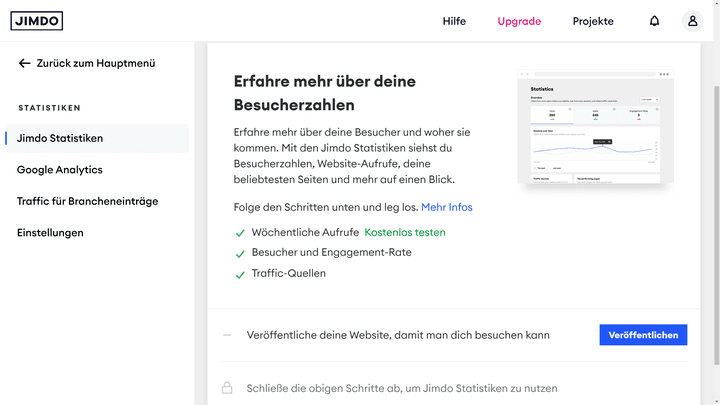
Task: Open the user account avatar menu
Action: tap(692, 21)
